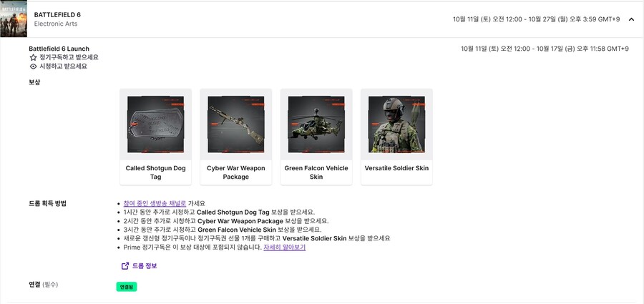Select the Green Falcon helicopter skin image
Image resolution: width=644 pixels, height=304 pixels.
[x=316, y=124]
